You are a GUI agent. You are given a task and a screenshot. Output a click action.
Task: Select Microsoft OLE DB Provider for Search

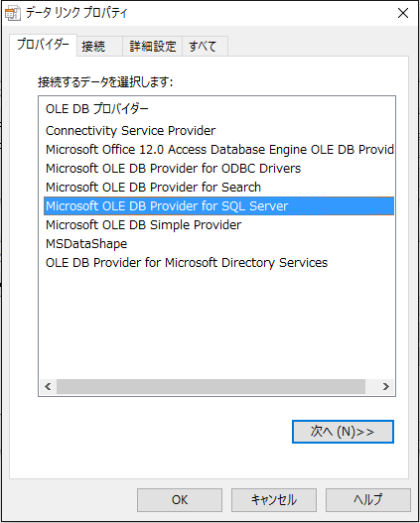[x=218, y=188]
